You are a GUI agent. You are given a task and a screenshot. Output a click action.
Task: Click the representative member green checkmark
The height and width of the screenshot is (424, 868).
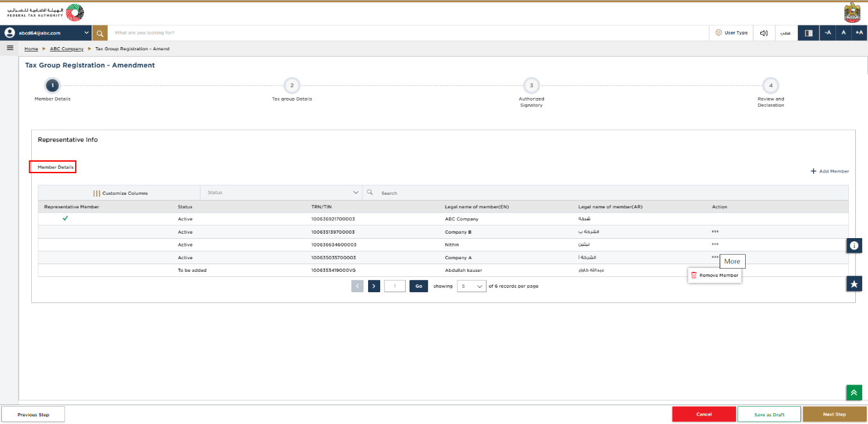(x=65, y=218)
